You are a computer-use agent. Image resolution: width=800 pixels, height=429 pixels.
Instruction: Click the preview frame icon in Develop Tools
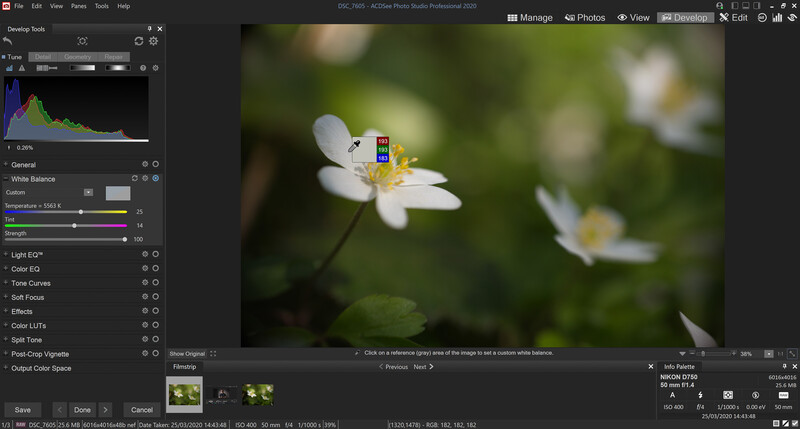coord(82,41)
